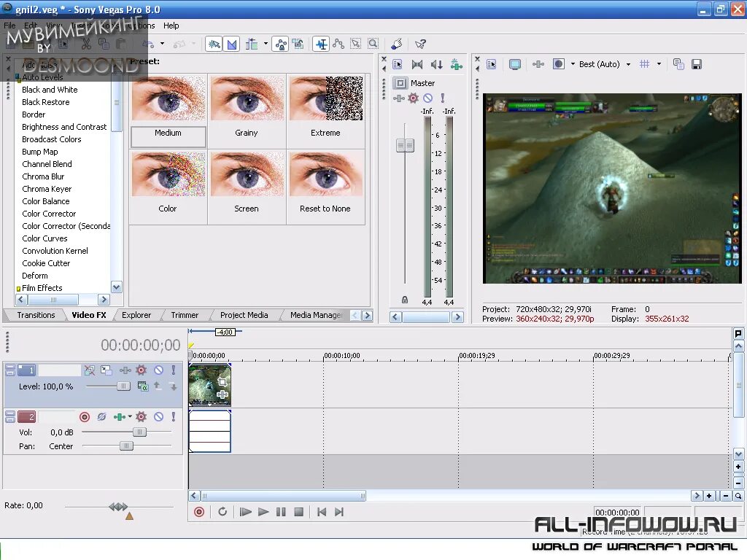Expand the overlay grid dropdown arrow

coord(659,64)
